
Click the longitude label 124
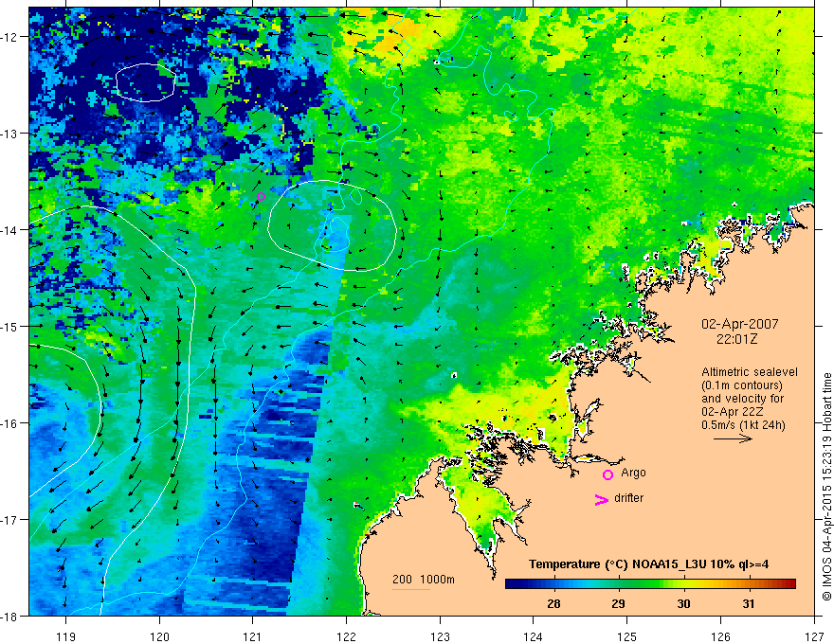534,636
